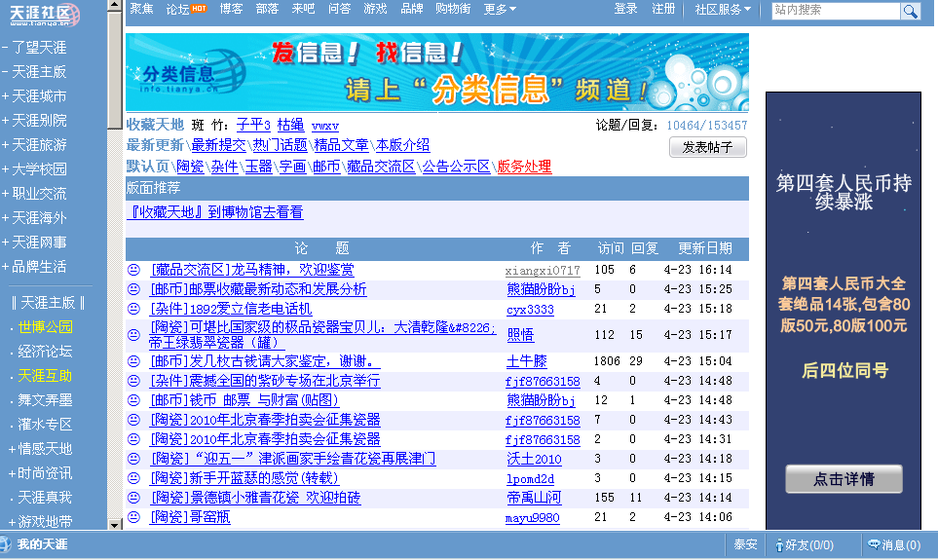Click smiley icon beside 哥窑瓶 post
This screenshot has width=938, height=560.
134,518
